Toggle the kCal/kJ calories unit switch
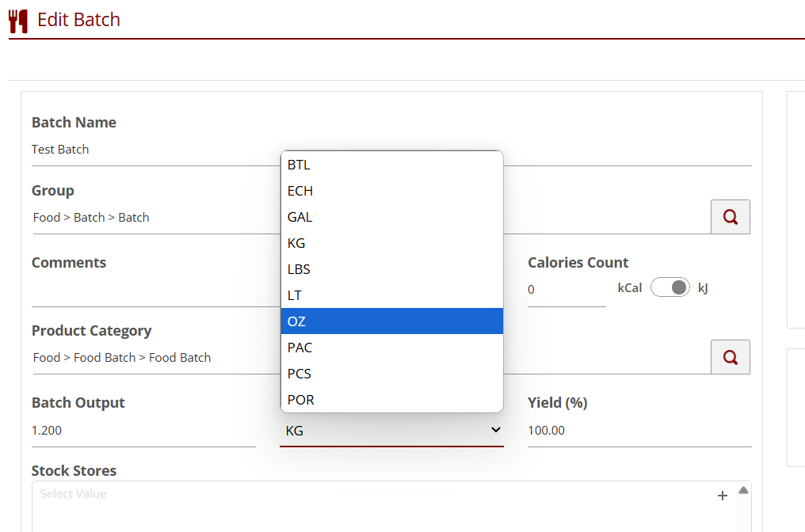 pos(670,287)
